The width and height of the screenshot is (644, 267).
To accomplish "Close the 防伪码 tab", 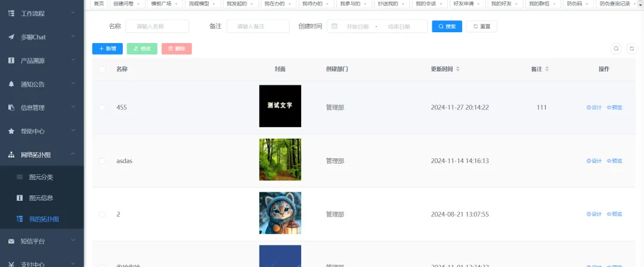I will click(587, 4).
